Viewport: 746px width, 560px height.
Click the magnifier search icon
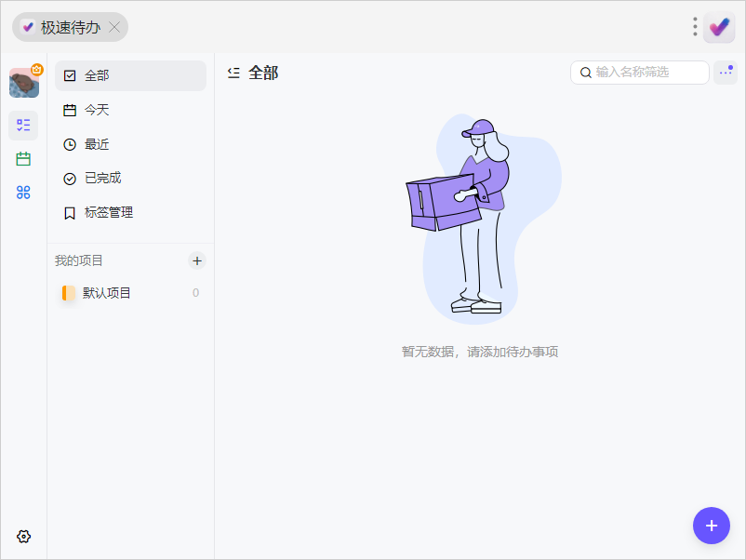(x=586, y=73)
